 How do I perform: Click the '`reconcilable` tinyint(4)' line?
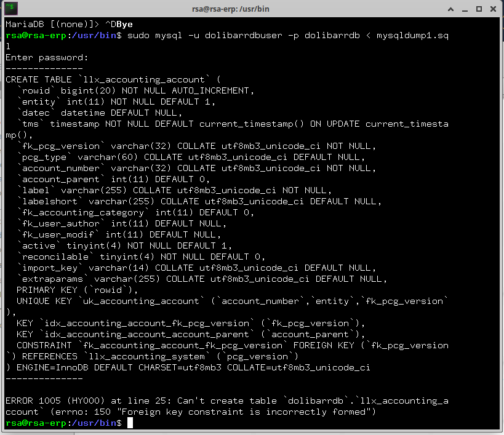(141, 257)
